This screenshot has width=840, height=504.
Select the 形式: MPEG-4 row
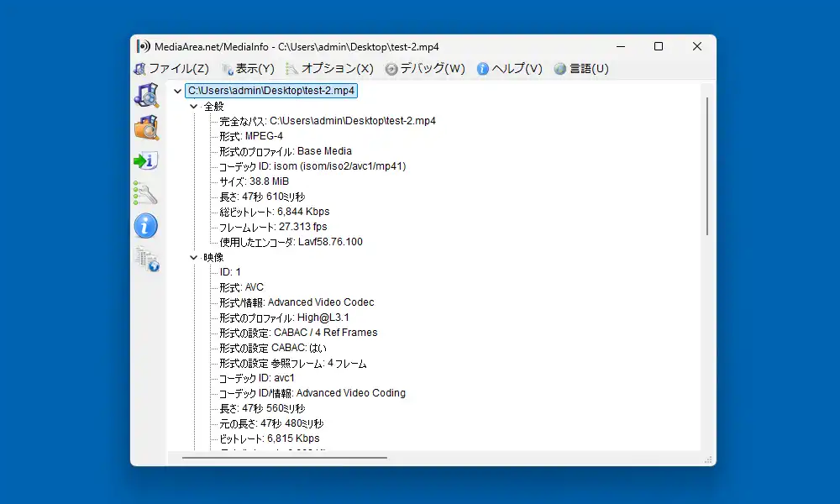tap(250, 136)
